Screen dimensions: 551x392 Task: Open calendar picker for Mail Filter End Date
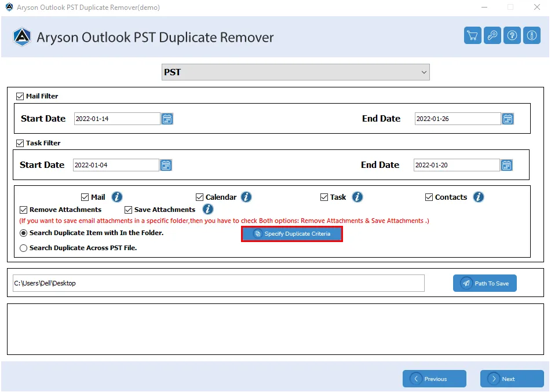coord(508,119)
